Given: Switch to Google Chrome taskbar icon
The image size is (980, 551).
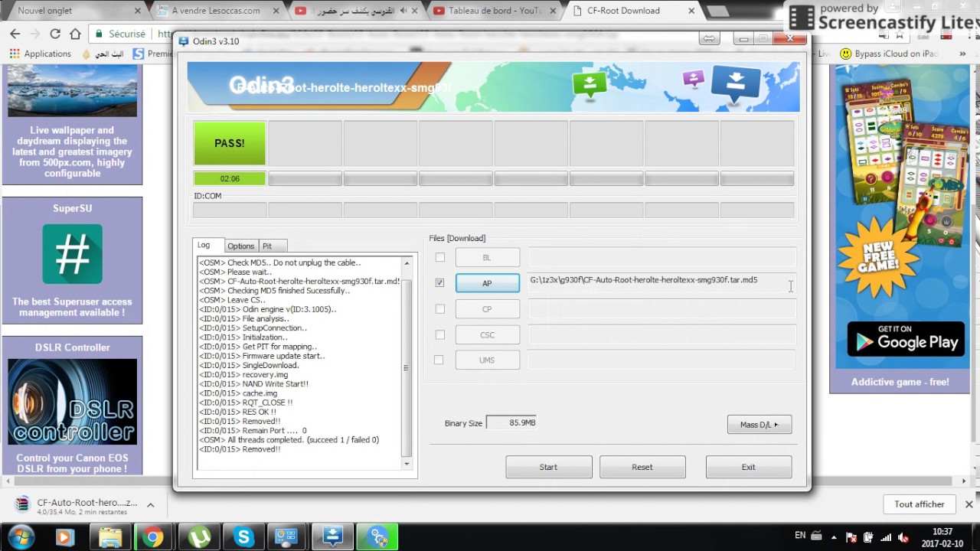Looking at the screenshot, I should tap(153, 537).
